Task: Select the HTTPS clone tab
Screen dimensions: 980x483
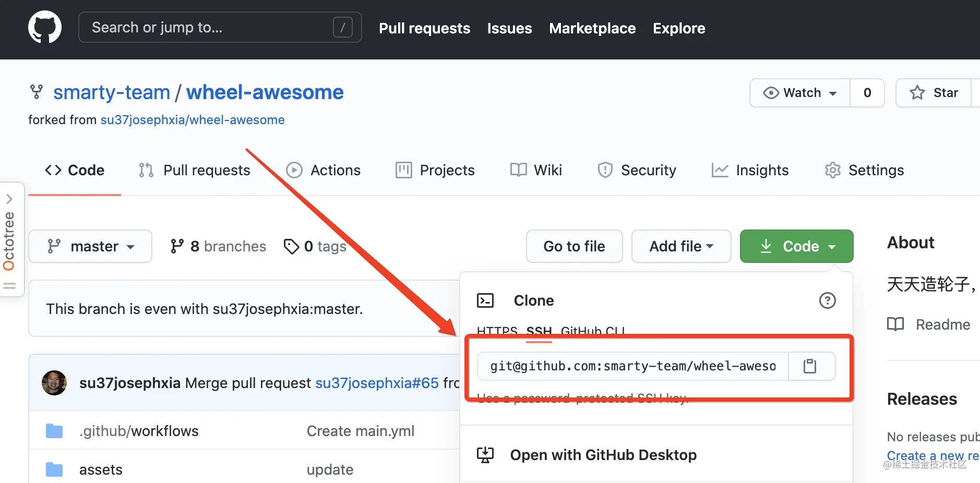Action: (497, 331)
